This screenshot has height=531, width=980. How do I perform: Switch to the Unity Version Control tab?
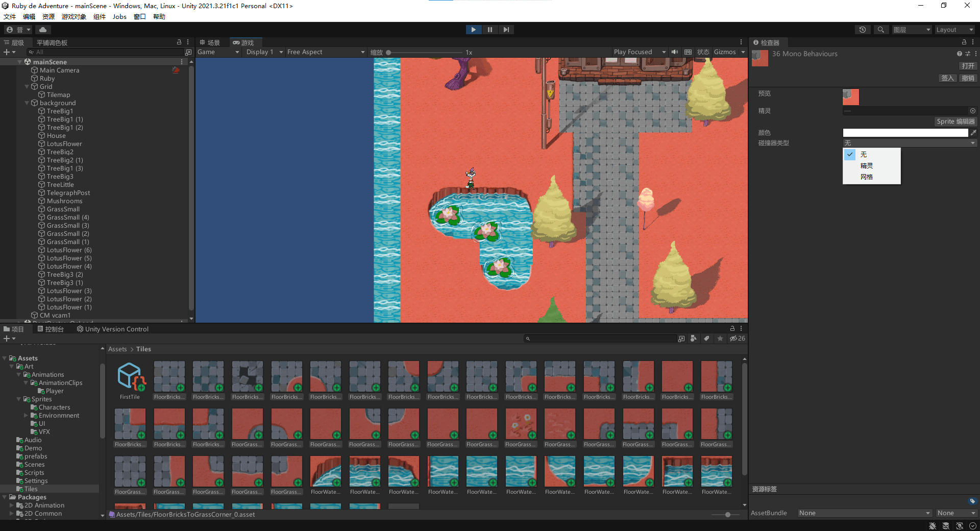point(113,329)
